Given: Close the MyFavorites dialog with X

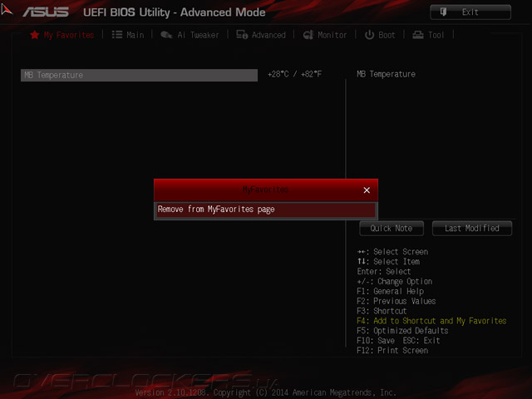Looking at the screenshot, I should pyautogui.click(x=367, y=190).
